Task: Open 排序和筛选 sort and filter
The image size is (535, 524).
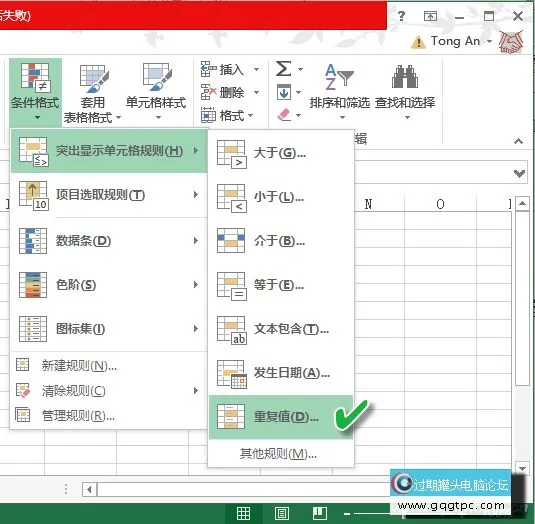Action: [x=339, y=91]
